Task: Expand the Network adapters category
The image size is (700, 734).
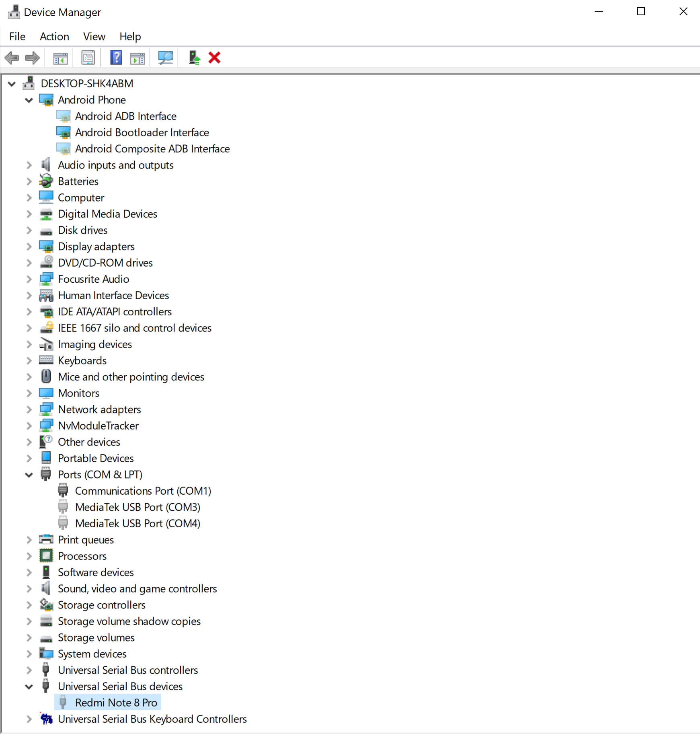Action: (x=29, y=410)
